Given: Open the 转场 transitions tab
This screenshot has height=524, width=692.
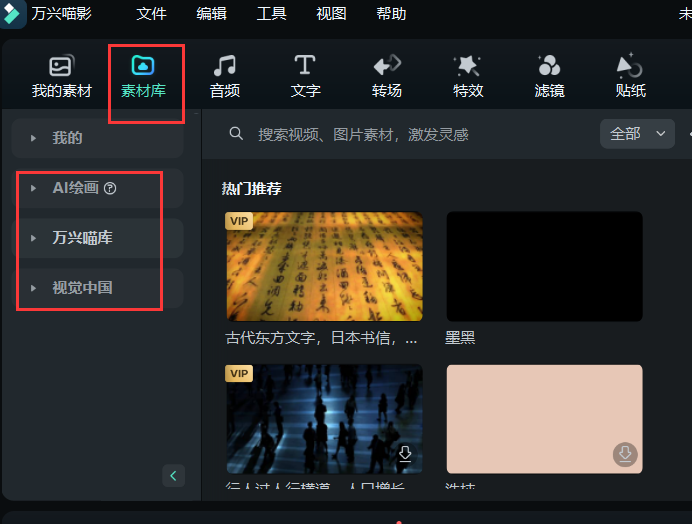Looking at the screenshot, I should [387, 76].
